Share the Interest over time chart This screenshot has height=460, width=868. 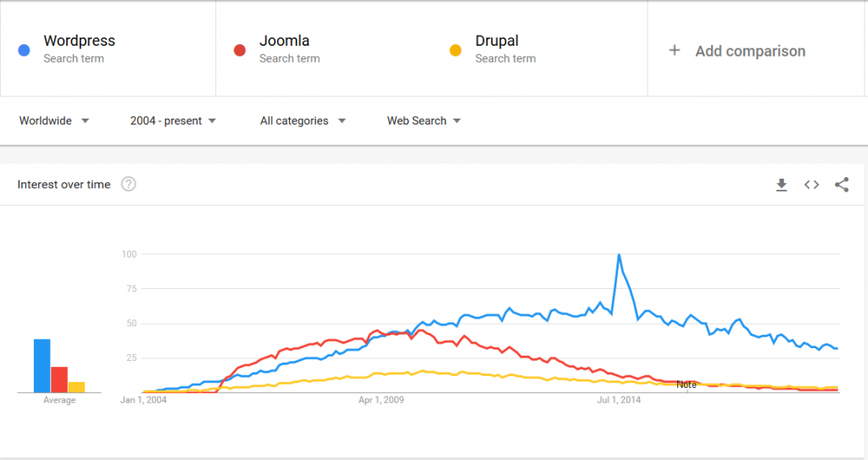[842, 185]
